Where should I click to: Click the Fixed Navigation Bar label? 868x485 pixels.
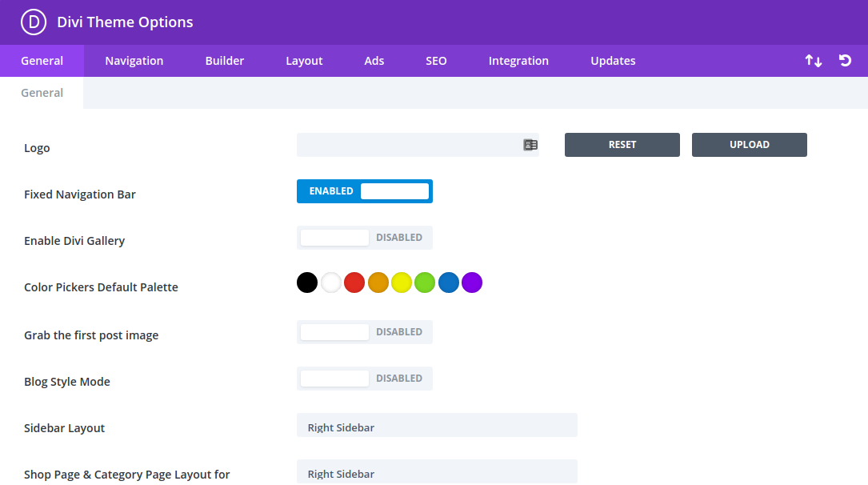[80, 194]
